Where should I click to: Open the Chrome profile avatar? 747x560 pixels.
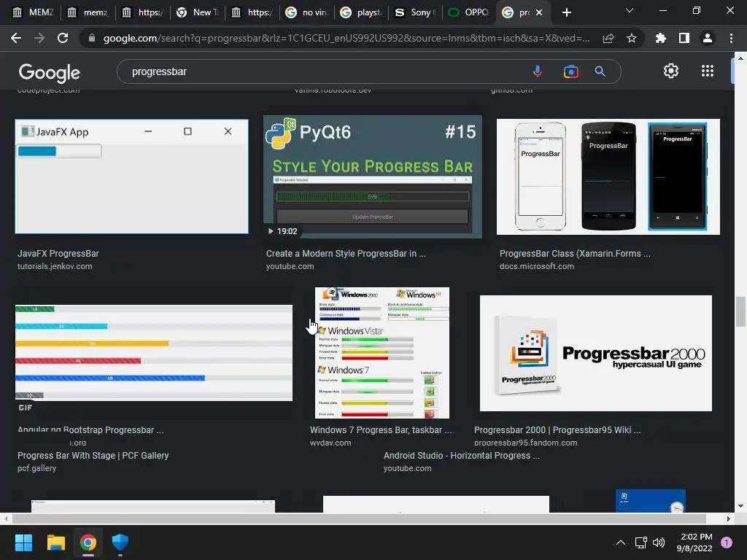[708, 38]
